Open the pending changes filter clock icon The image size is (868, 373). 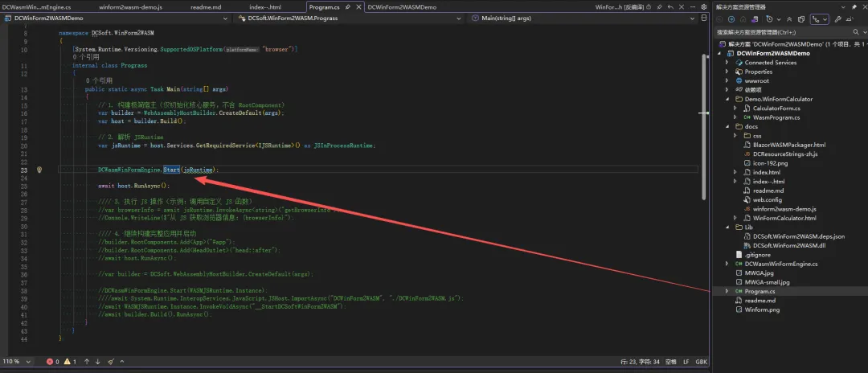point(769,18)
